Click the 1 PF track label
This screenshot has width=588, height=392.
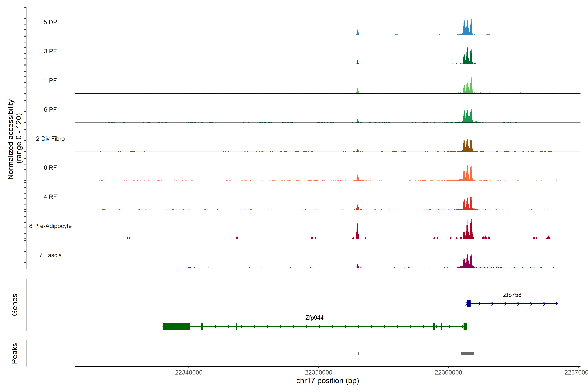click(x=50, y=81)
